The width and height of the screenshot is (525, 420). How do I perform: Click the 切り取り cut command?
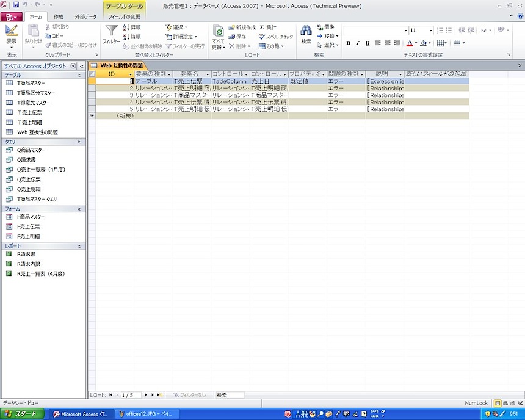coord(57,27)
